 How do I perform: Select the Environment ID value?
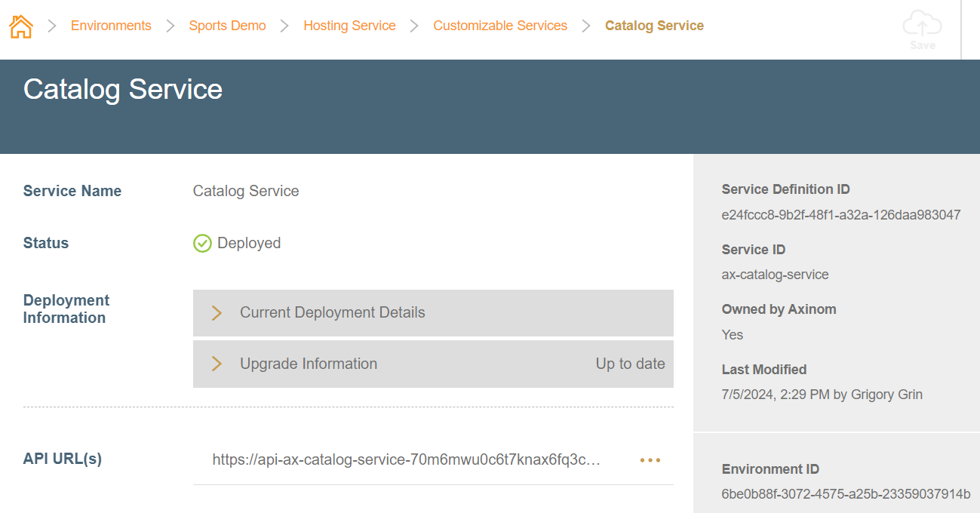pos(846,494)
